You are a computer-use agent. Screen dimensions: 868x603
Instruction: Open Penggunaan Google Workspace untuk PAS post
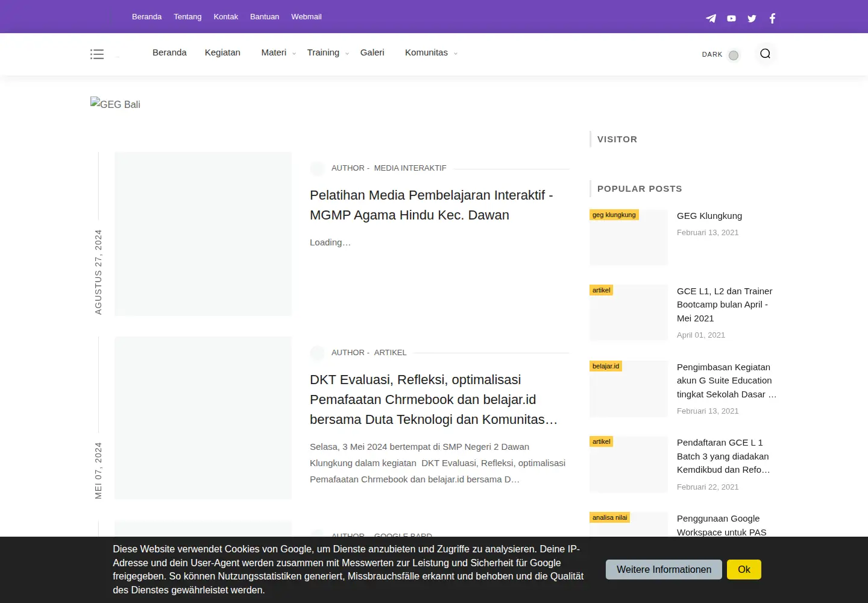(x=722, y=525)
